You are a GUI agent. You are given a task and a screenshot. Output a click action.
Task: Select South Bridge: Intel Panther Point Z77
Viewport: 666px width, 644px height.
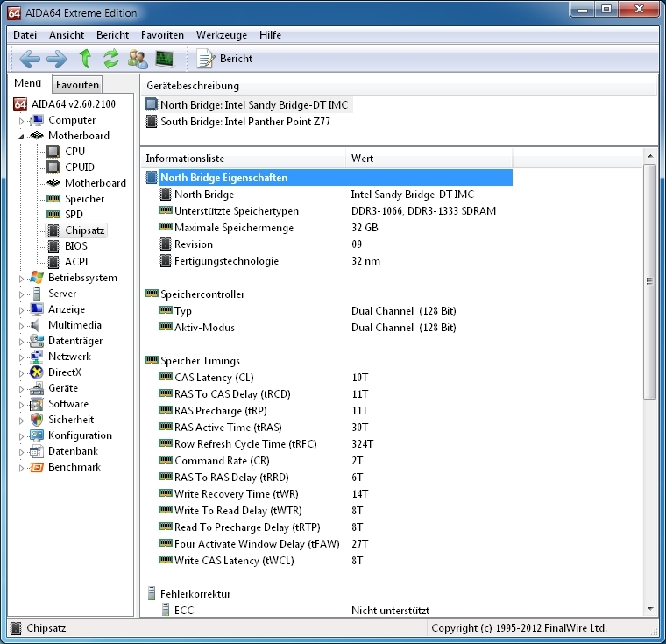245,122
